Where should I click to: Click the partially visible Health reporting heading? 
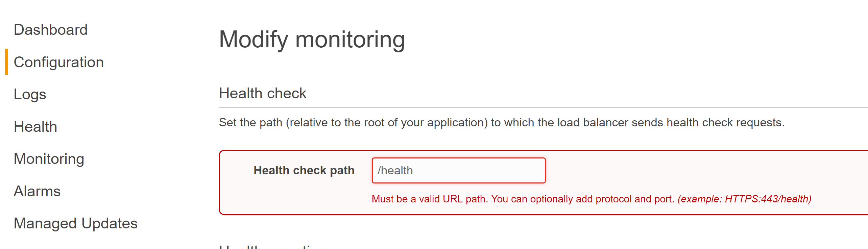tap(272, 247)
